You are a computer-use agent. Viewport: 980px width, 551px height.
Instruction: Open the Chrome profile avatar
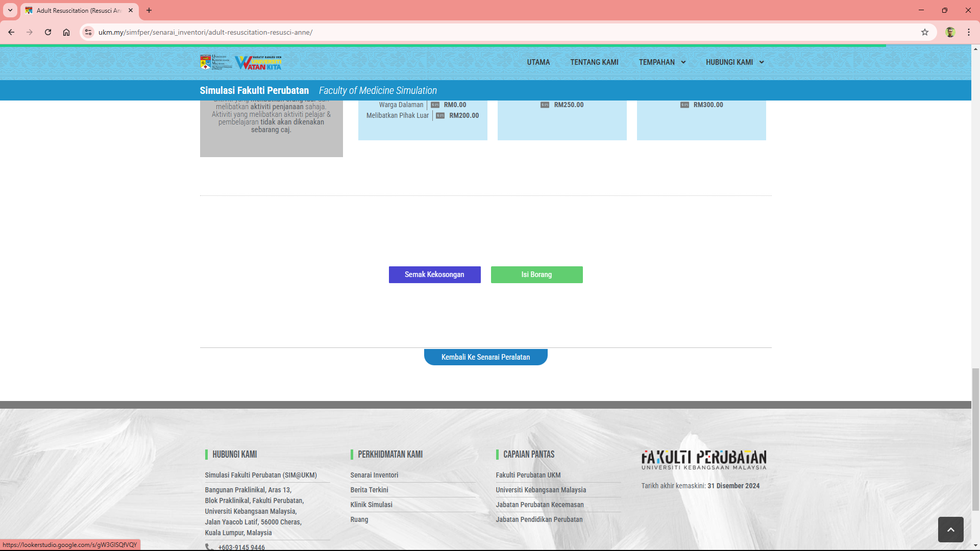pyautogui.click(x=950, y=32)
